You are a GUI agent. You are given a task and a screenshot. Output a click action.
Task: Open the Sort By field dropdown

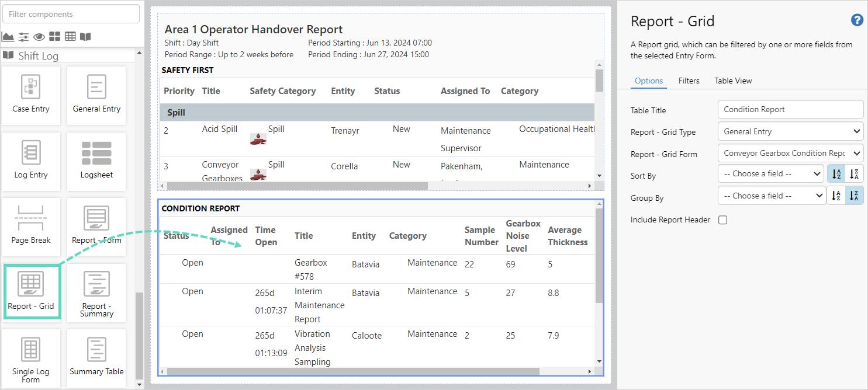tap(771, 174)
